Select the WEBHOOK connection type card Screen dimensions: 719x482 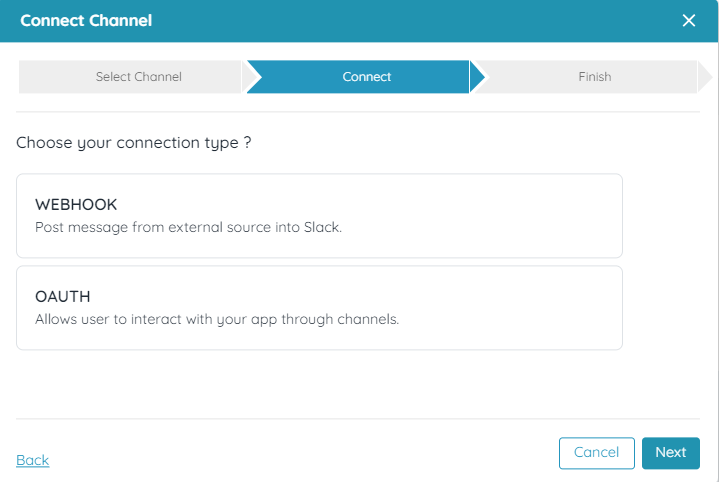pos(319,216)
